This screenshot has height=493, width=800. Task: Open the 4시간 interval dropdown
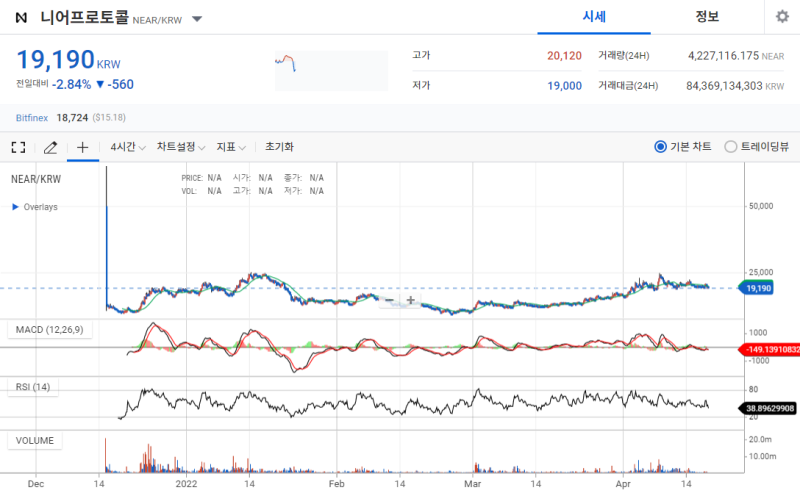click(128, 147)
